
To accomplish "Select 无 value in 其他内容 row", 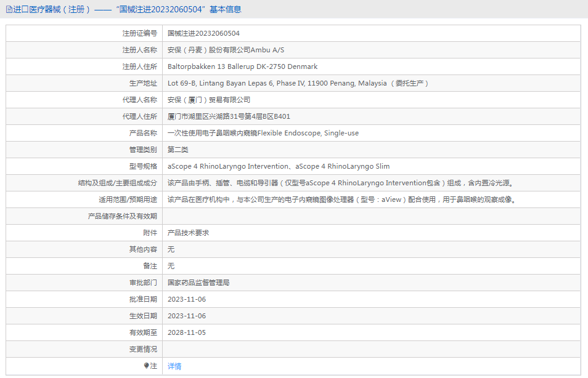I will (x=171, y=249).
